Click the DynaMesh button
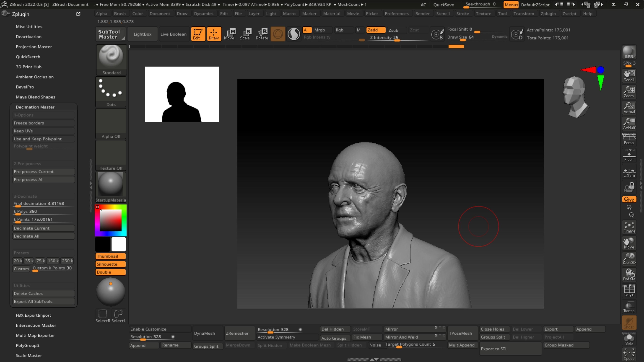The height and width of the screenshot is (362, 644). pos(208,333)
